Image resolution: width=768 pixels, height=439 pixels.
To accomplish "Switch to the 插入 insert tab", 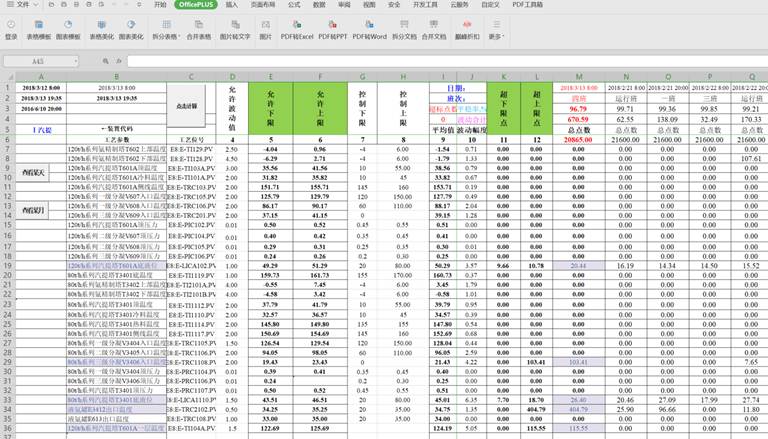I will pos(231,5).
